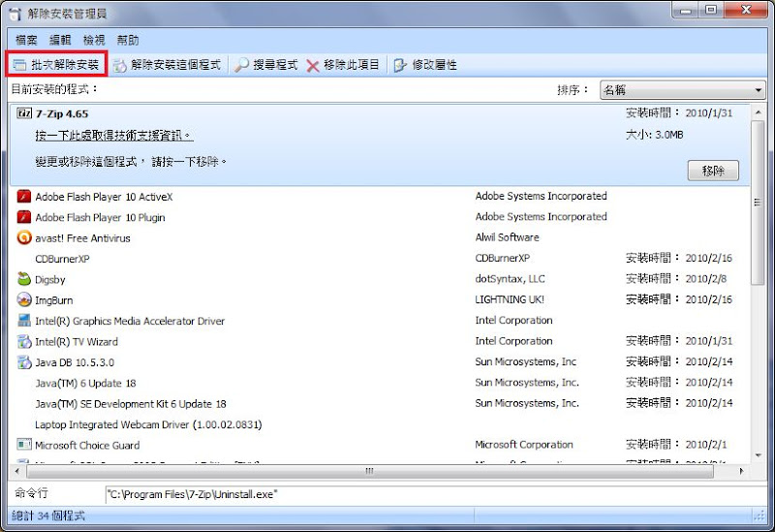Image resolution: width=775 pixels, height=532 pixels.
Task: Click the 移除此項目 toolbar label
Action: coord(352,65)
